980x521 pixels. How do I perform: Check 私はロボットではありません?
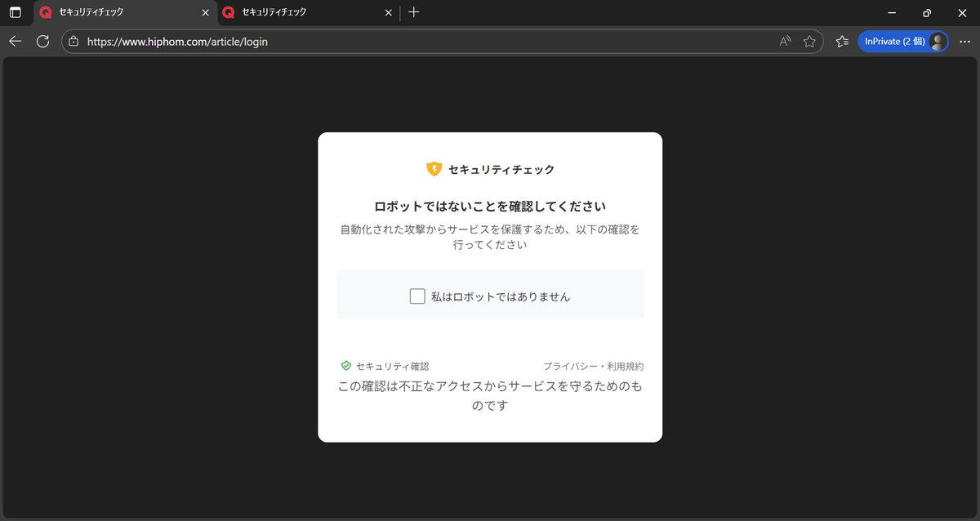click(417, 296)
